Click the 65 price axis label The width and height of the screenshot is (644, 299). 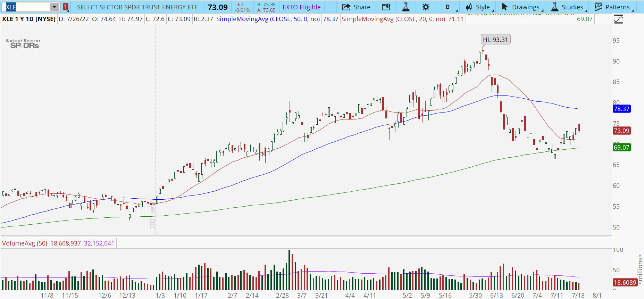click(616, 165)
